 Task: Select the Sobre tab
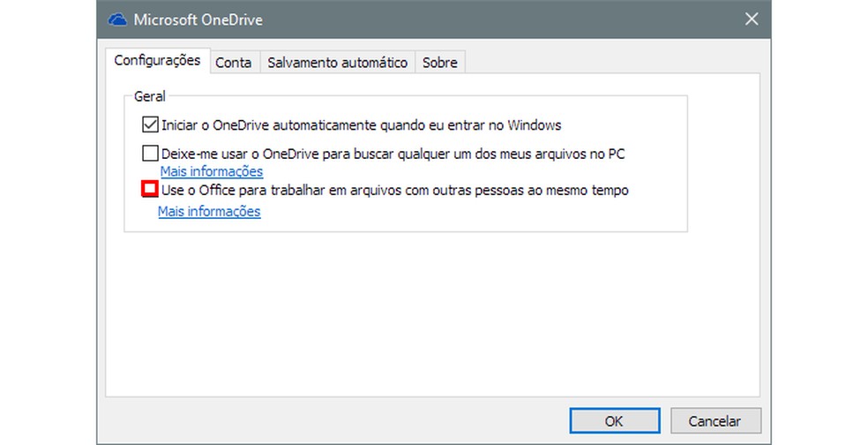(x=440, y=63)
